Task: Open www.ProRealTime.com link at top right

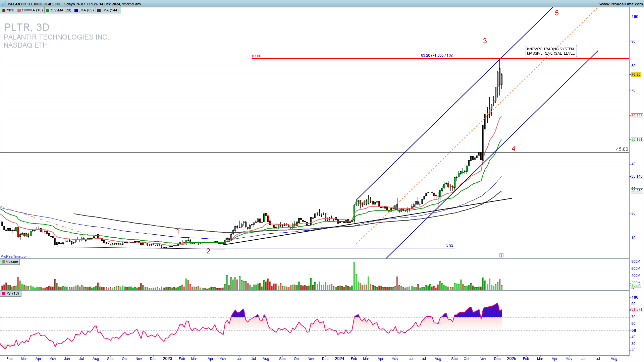Action: tap(621, 4)
